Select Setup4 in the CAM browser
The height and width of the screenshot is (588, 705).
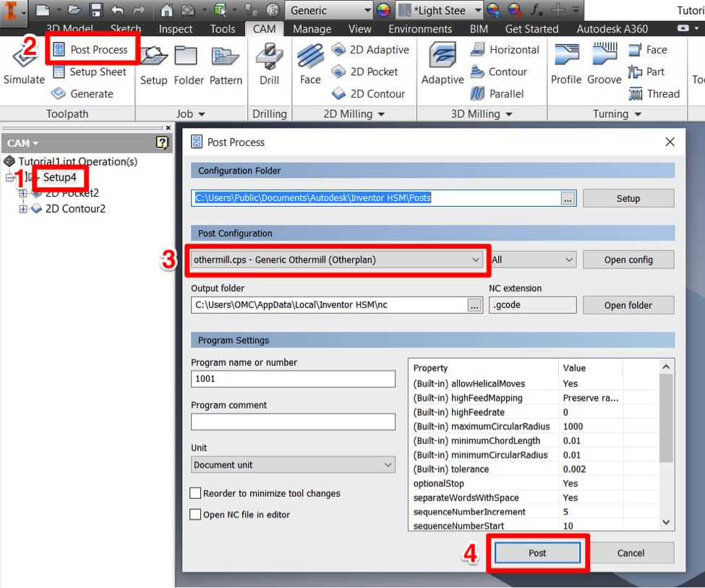59,177
